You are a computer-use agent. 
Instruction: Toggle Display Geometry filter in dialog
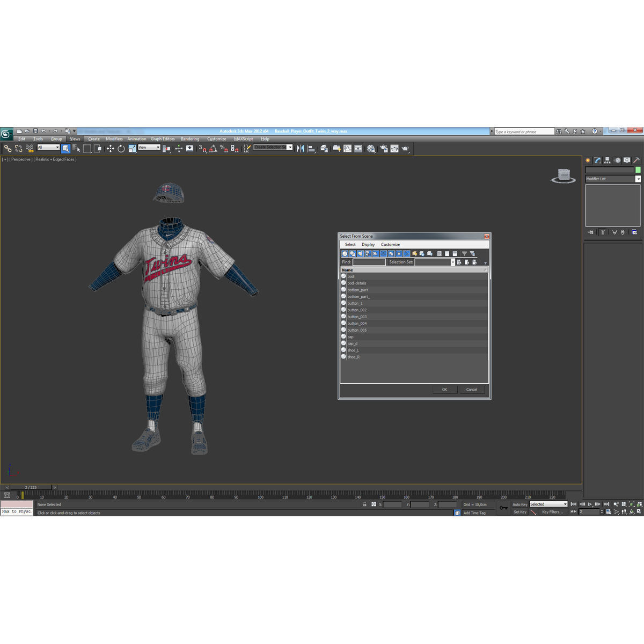pos(345,253)
